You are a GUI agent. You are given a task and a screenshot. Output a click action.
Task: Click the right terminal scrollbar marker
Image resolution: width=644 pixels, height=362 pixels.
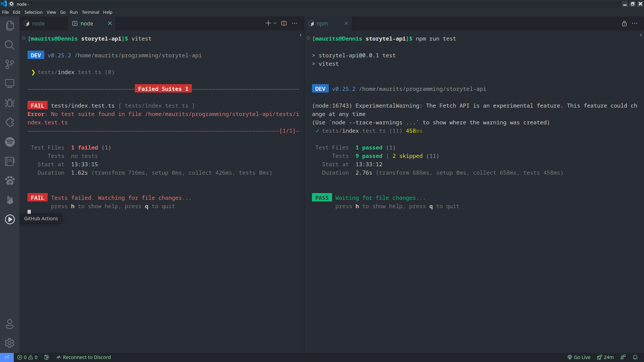point(640,35)
